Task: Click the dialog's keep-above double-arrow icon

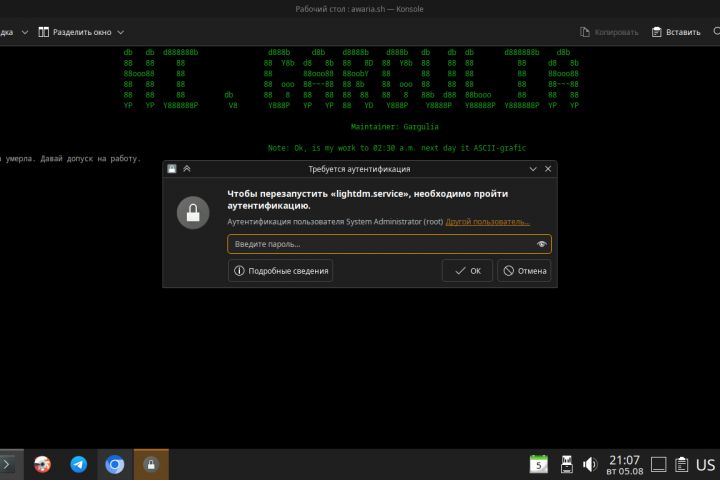Action: (x=187, y=169)
